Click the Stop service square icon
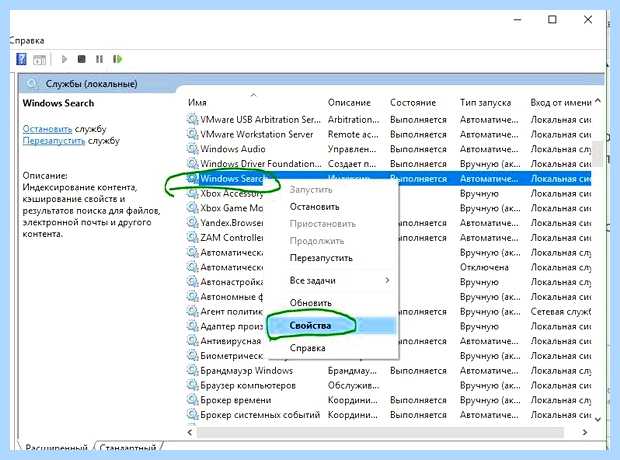This screenshot has width=620, height=460. [81, 59]
